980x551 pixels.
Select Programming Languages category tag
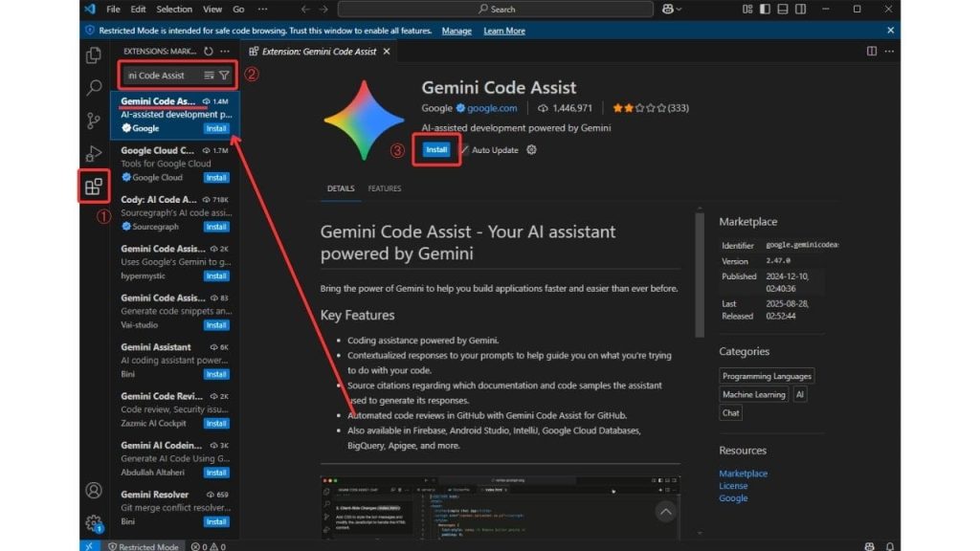pyautogui.click(x=767, y=376)
